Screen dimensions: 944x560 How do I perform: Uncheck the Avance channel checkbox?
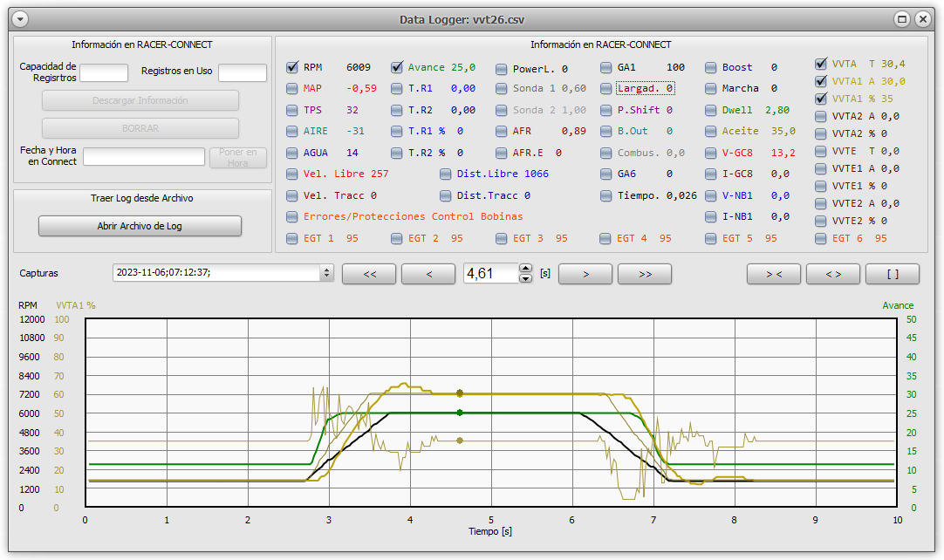coord(397,67)
